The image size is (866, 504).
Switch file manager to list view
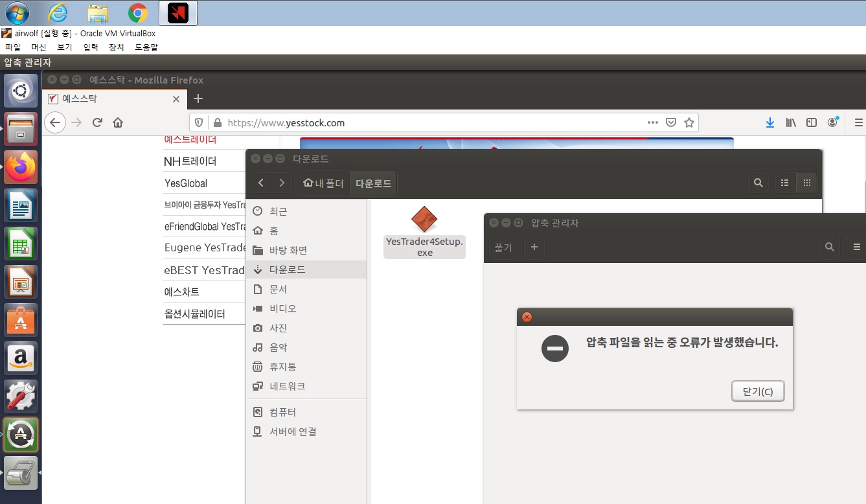[785, 183]
